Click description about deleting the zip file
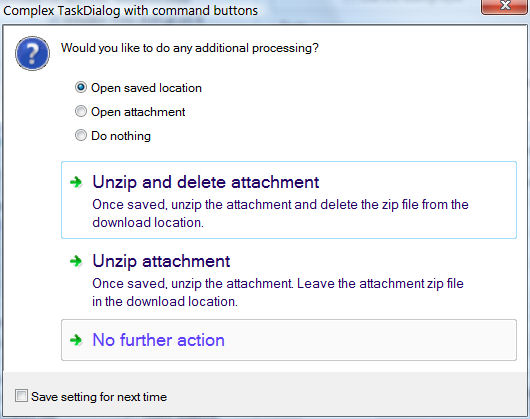 [280, 214]
